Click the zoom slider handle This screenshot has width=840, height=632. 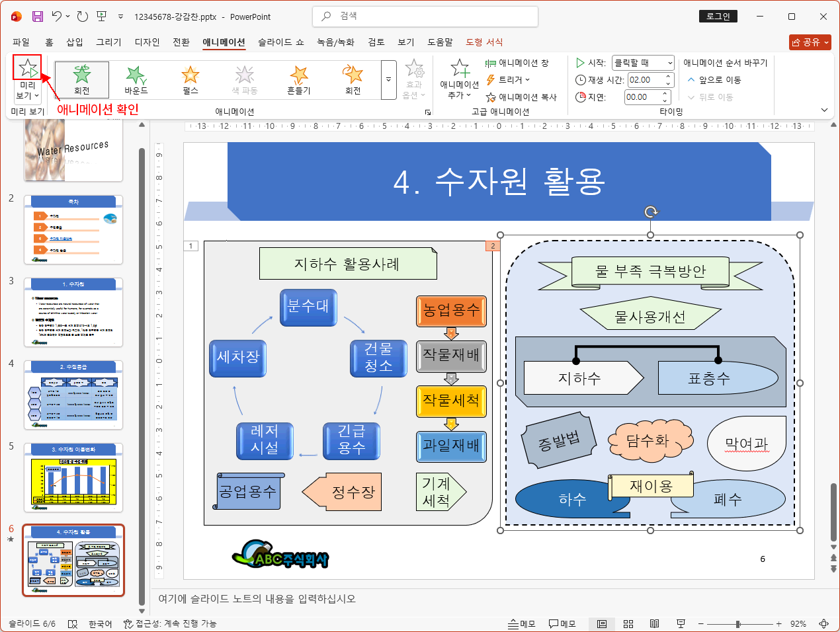click(x=737, y=623)
